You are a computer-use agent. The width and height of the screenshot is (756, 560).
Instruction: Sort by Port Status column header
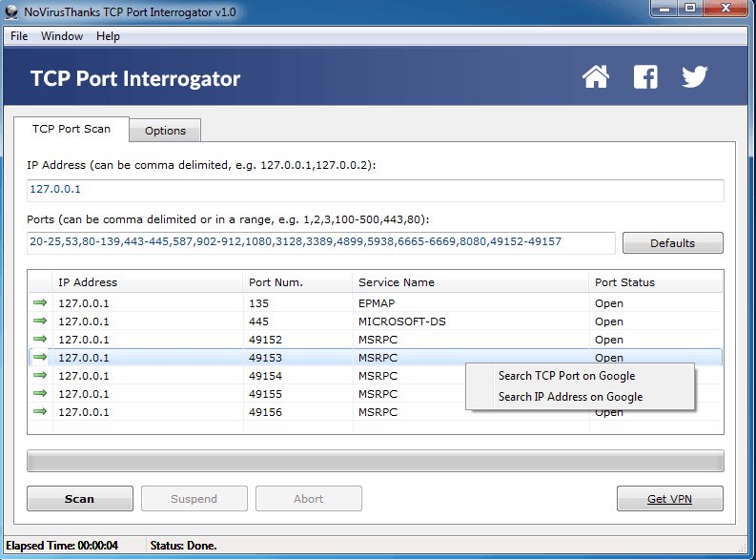coord(656,282)
